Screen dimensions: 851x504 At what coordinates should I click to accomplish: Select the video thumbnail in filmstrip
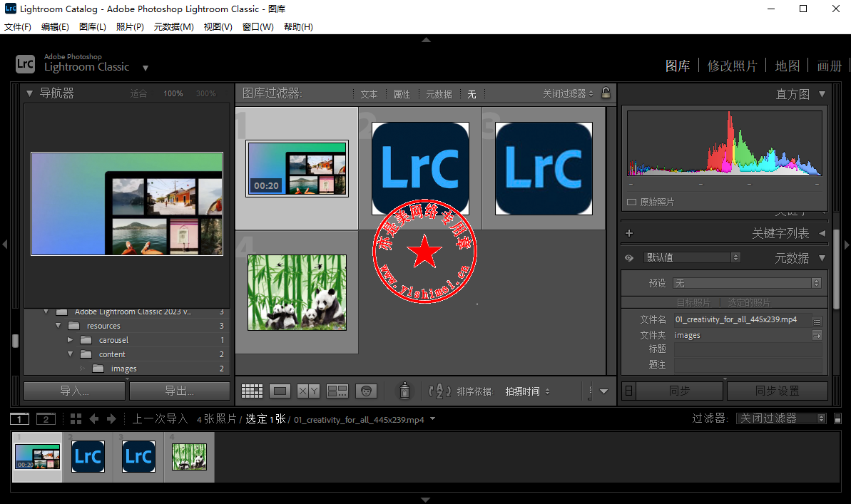point(37,456)
